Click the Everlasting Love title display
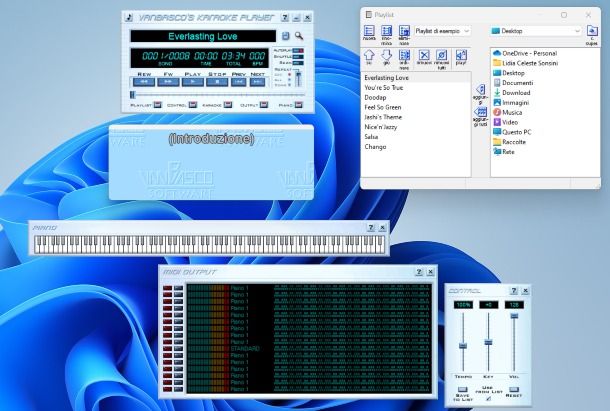 (x=203, y=36)
